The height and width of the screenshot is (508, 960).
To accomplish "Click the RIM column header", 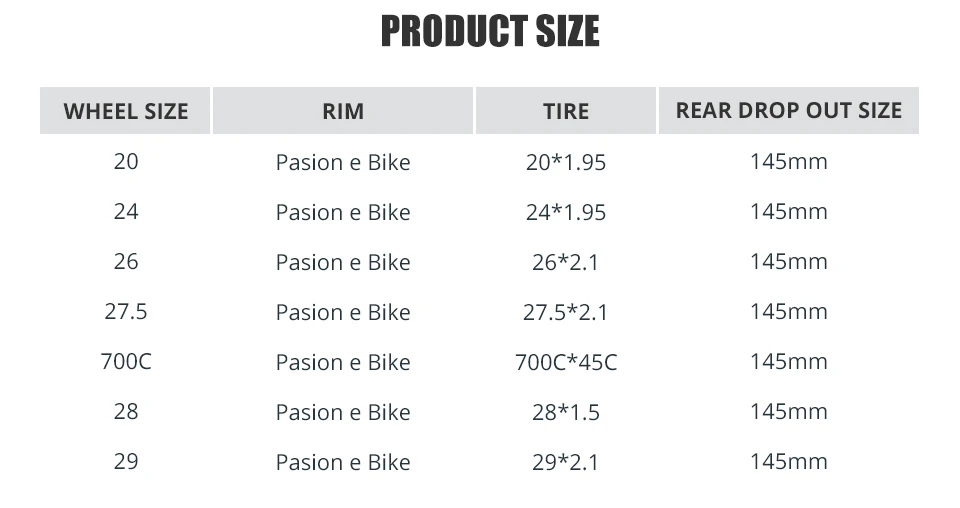I will [343, 111].
